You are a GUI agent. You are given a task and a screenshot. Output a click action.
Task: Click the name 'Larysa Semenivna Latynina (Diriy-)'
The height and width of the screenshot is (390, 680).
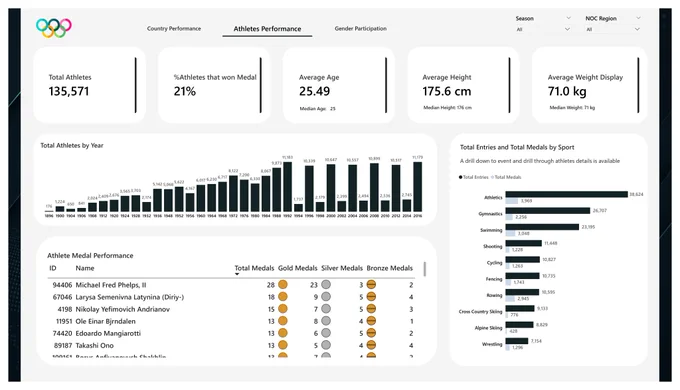tap(130, 297)
